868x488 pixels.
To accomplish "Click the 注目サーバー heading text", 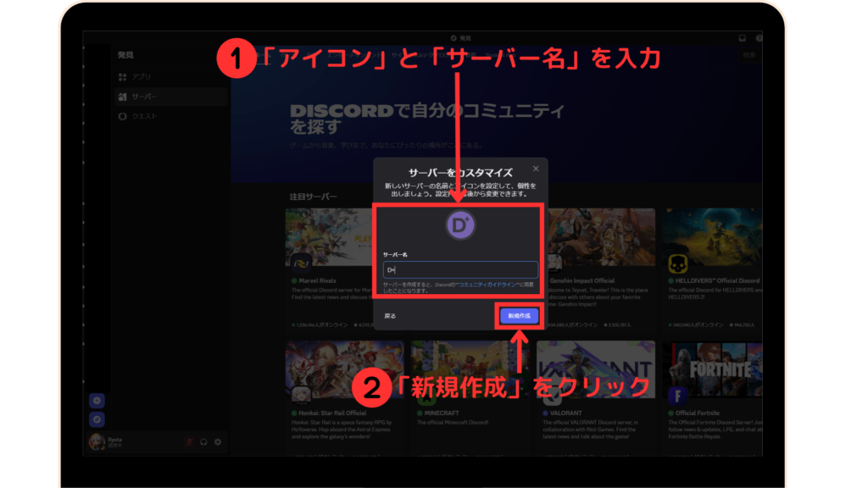I will tap(314, 197).
